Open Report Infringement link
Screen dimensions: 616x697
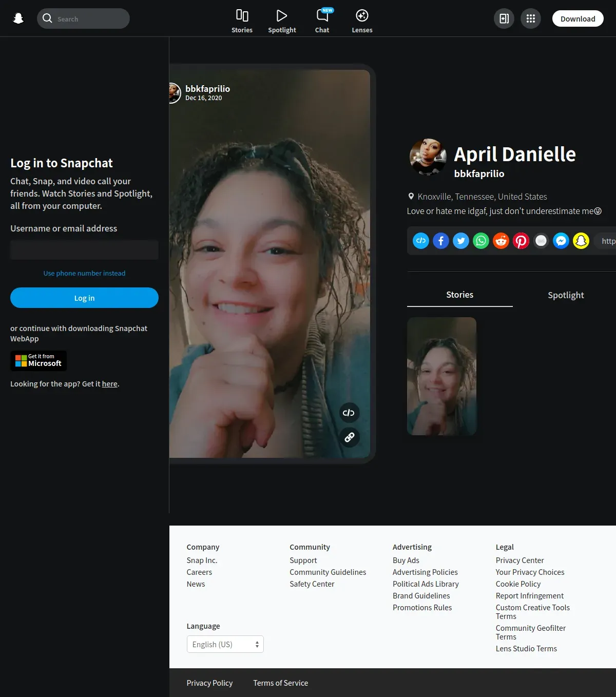tap(530, 596)
